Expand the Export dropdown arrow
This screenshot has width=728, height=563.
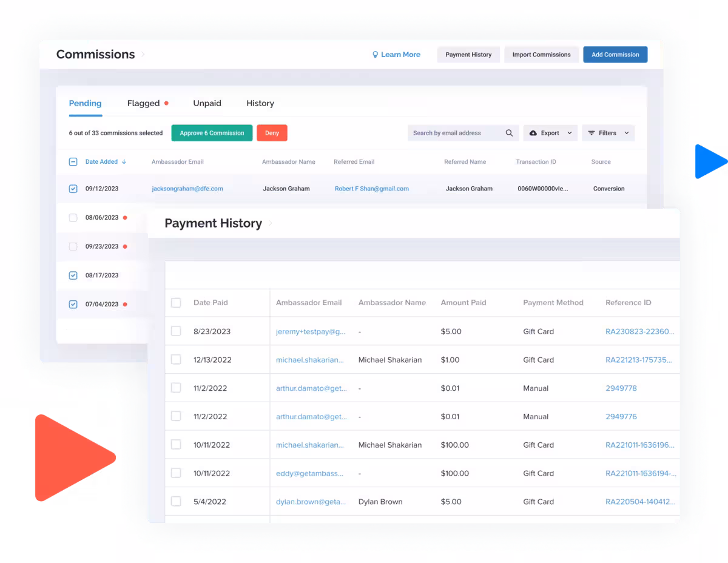pos(570,133)
